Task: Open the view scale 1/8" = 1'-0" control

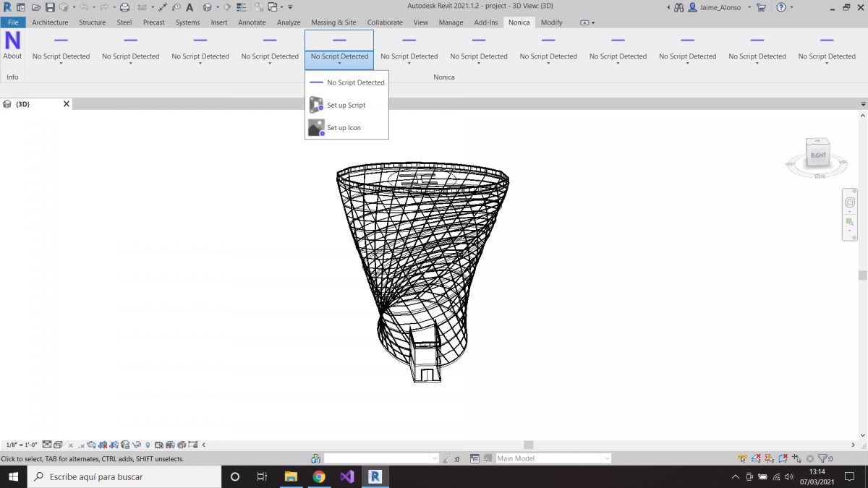Action: click(22, 445)
